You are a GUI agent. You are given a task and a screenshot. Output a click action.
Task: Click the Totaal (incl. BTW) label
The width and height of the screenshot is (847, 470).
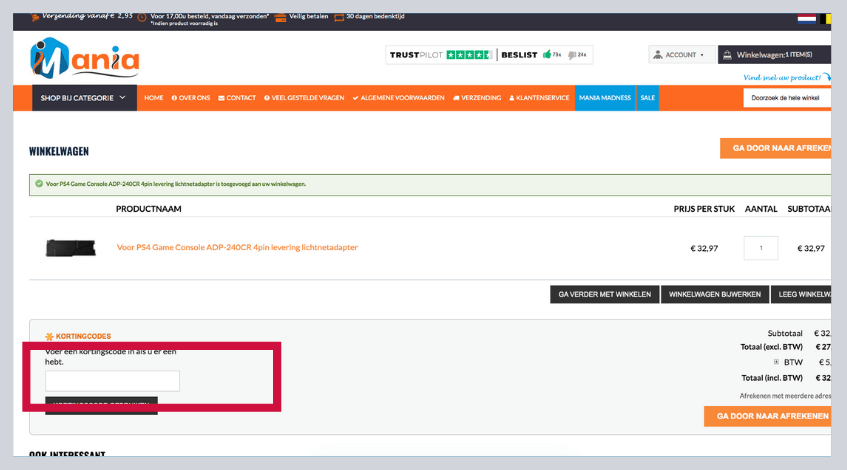(772, 378)
